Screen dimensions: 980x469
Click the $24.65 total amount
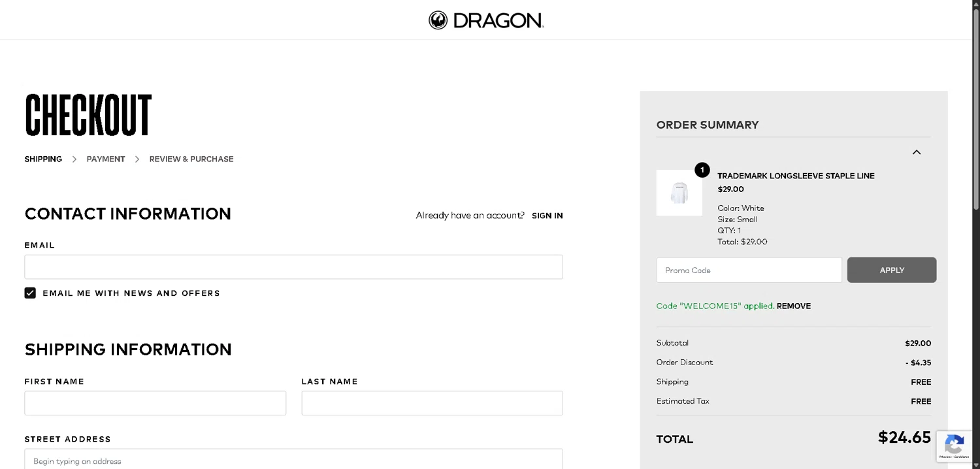(x=904, y=438)
